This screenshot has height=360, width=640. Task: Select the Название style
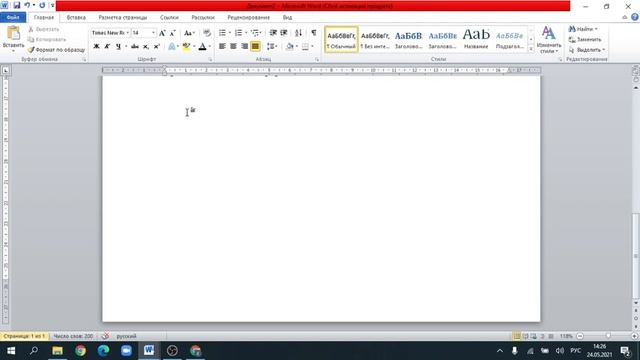pos(476,40)
